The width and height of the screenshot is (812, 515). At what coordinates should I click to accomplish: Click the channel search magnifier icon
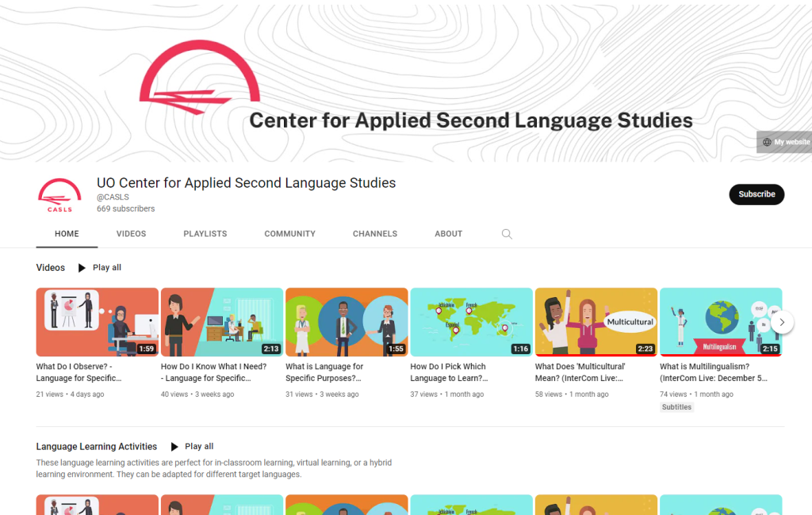pyautogui.click(x=507, y=234)
